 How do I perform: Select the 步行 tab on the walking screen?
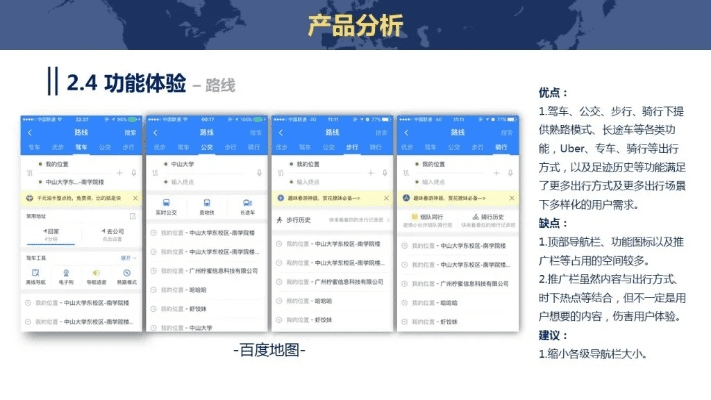click(352, 147)
